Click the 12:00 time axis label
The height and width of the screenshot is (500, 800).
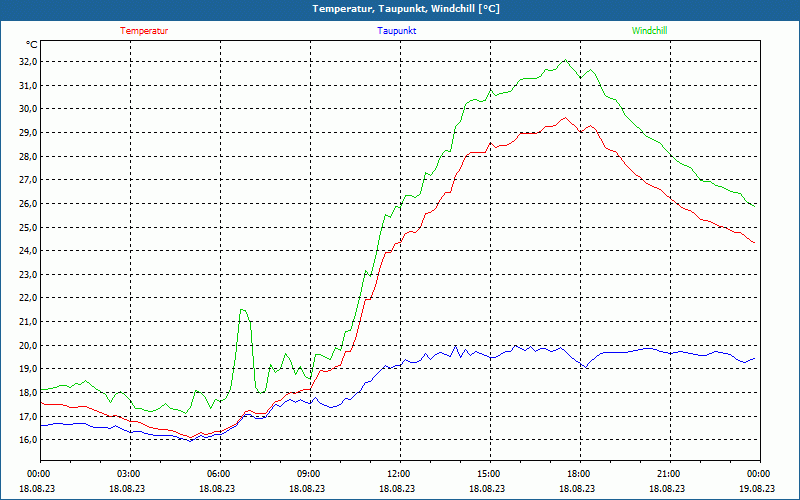pos(400,474)
